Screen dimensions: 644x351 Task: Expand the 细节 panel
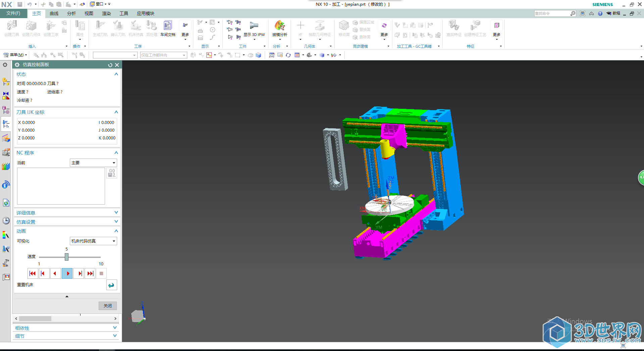115,336
